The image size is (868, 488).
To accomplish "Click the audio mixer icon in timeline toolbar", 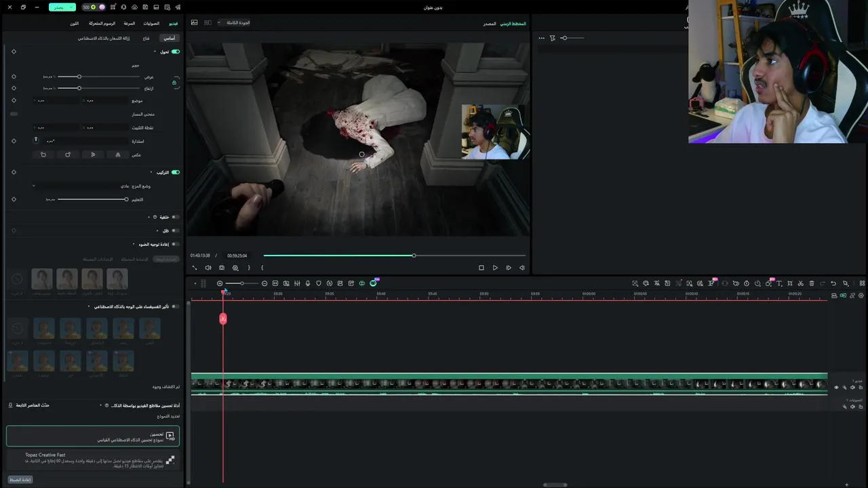I will pyautogui.click(x=297, y=283).
